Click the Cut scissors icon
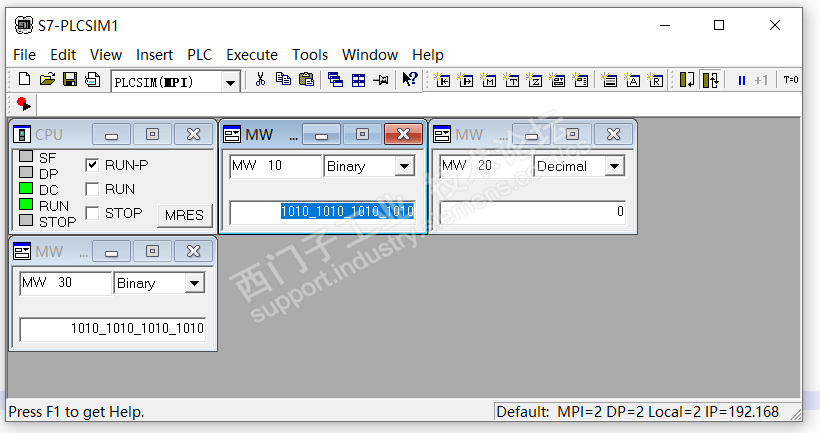Image resolution: width=820 pixels, height=433 pixels. [260, 79]
